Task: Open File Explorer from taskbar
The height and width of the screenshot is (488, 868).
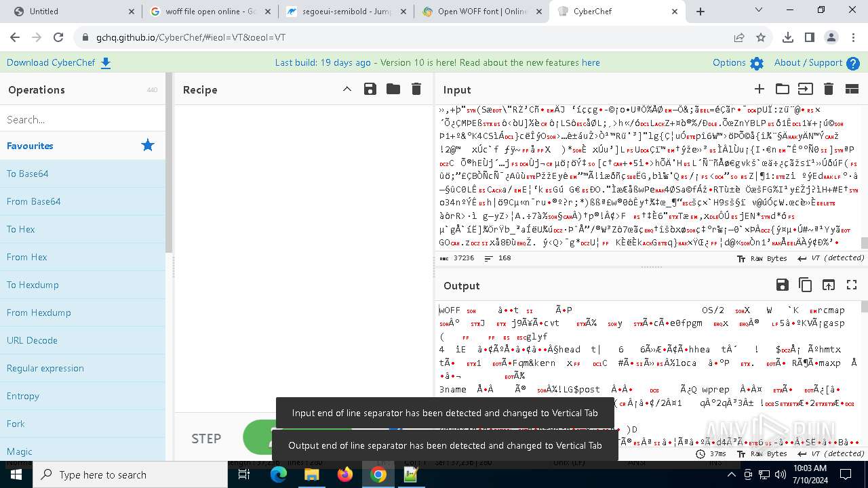Action: [x=312, y=474]
